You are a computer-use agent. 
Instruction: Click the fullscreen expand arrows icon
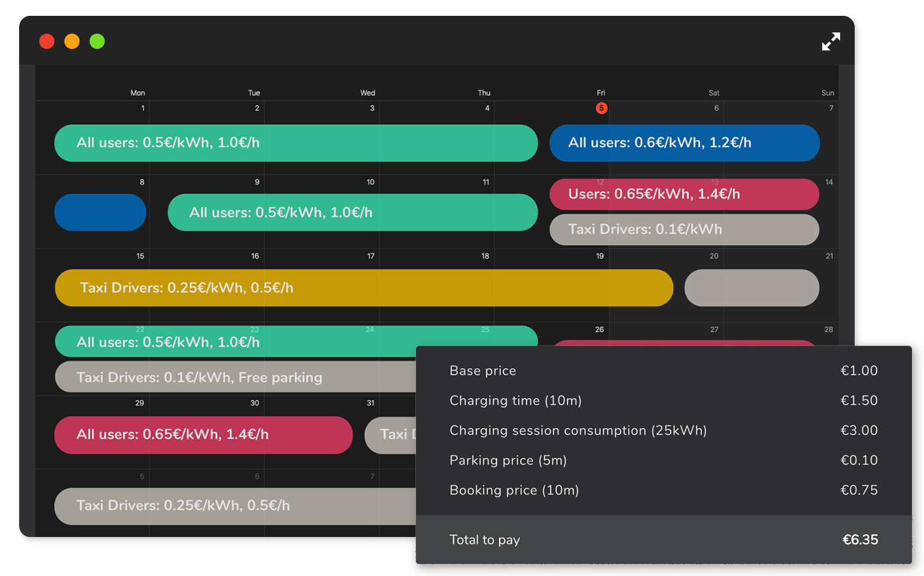click(831, 42)
